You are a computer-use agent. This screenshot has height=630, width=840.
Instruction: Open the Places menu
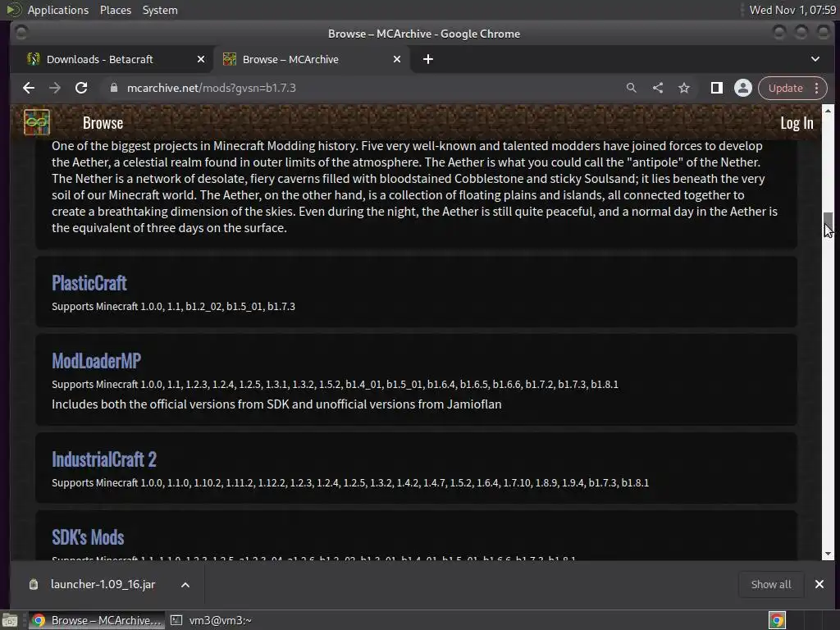[115, 10]
